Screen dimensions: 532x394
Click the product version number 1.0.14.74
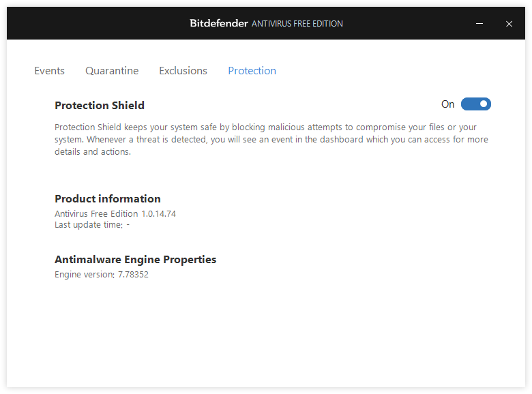pos(159,214)
